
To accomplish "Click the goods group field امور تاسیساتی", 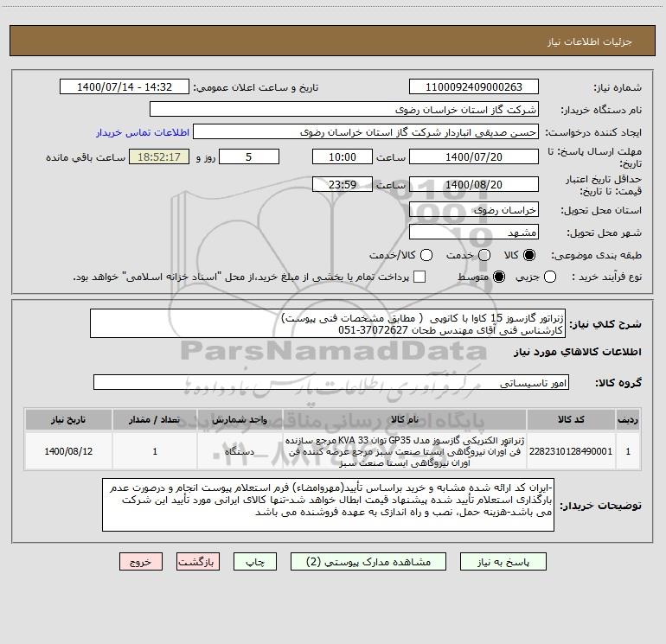I will click(x=331, y=382).
